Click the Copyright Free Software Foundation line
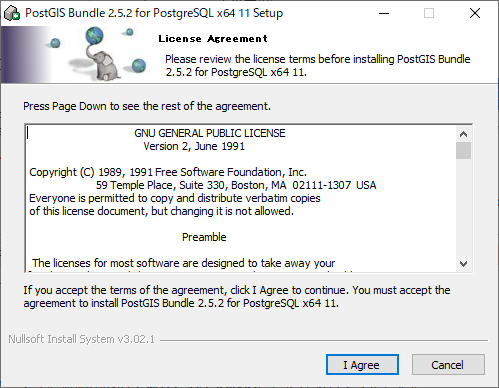This screenshot has width=499, height=388. point(168,172)
